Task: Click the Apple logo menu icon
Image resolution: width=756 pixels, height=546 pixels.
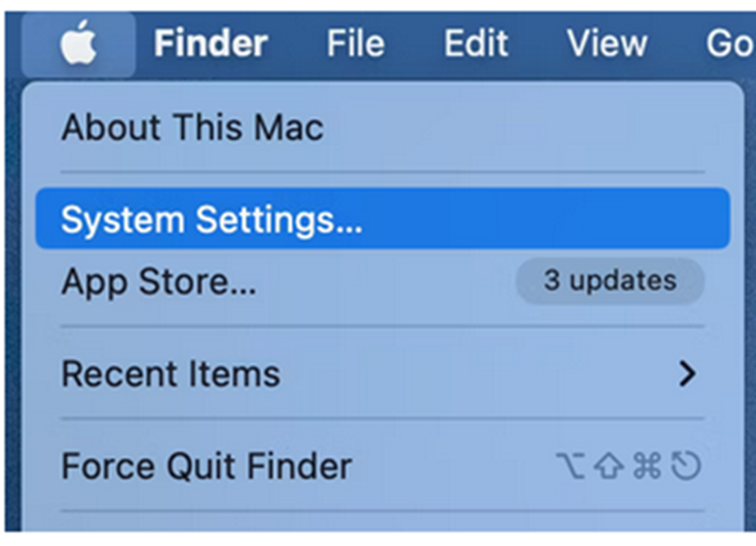Action: click(79, 44)
